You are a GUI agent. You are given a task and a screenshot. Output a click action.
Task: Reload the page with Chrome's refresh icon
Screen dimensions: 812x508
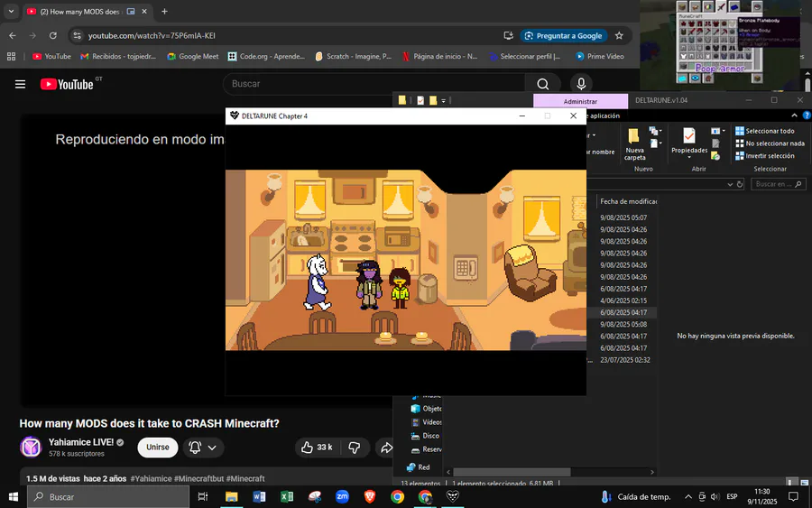pos(53,36)
